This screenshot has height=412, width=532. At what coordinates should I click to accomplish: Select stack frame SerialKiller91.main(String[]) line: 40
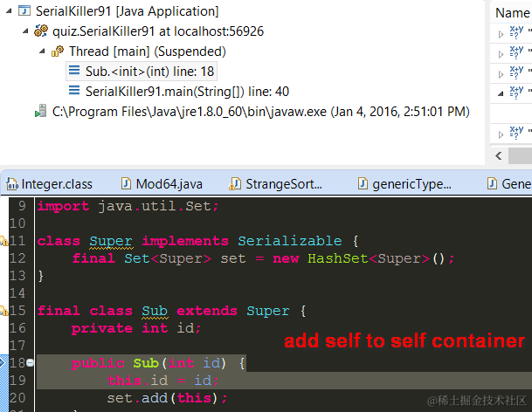click(x=187, y=92)
